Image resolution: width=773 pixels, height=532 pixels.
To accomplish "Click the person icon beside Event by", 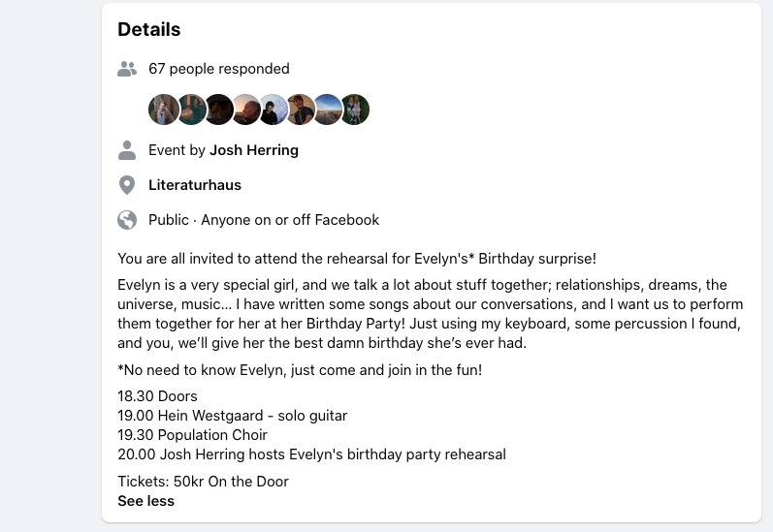I will pos(127,150).
